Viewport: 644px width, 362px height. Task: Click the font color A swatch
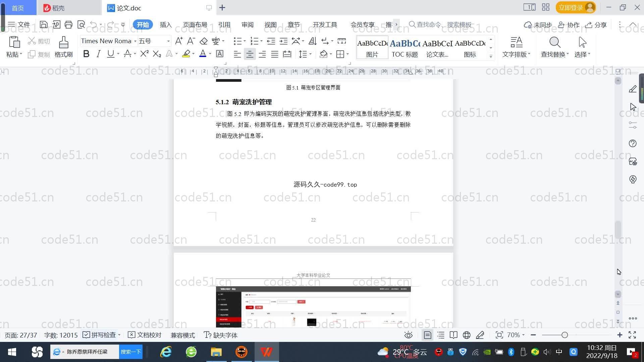coord(203,54)
